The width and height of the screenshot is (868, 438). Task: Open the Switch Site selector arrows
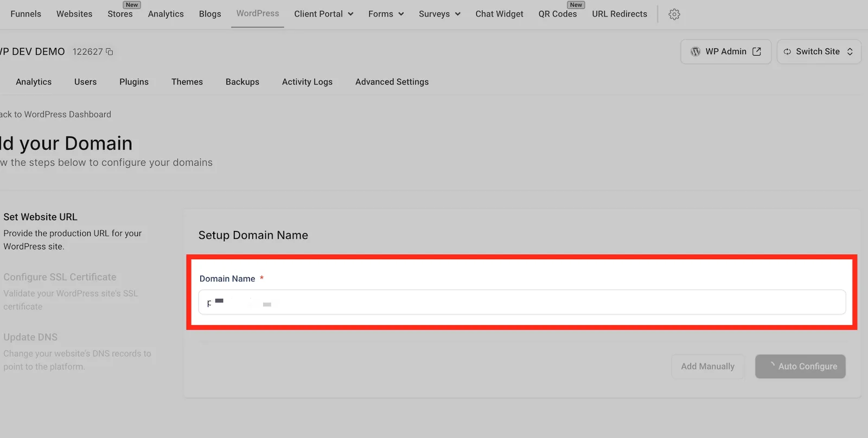pyautogui.click(x=850, y=51)
